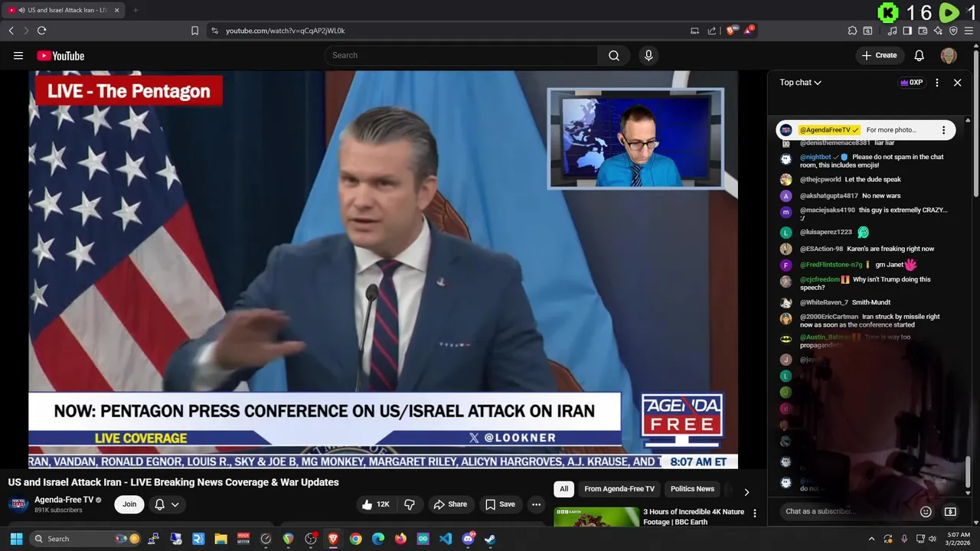Open the subscription notification bell dropdown

point(167,504)
